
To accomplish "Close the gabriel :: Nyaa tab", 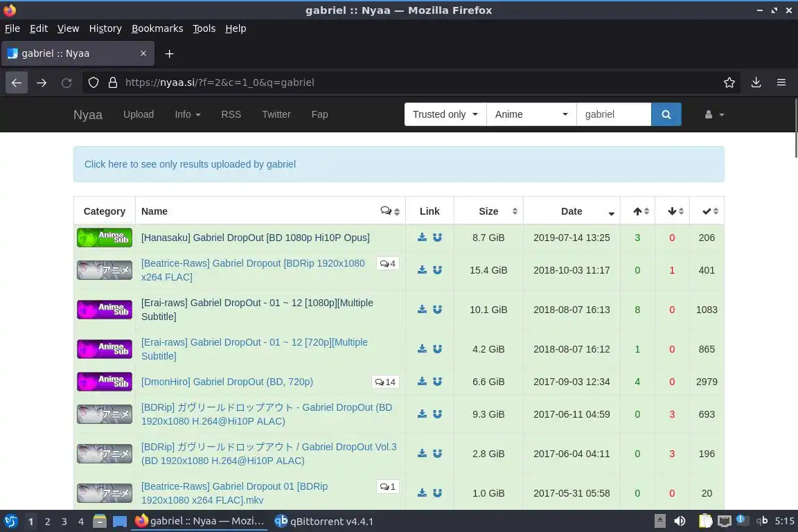I will [143, 53].
